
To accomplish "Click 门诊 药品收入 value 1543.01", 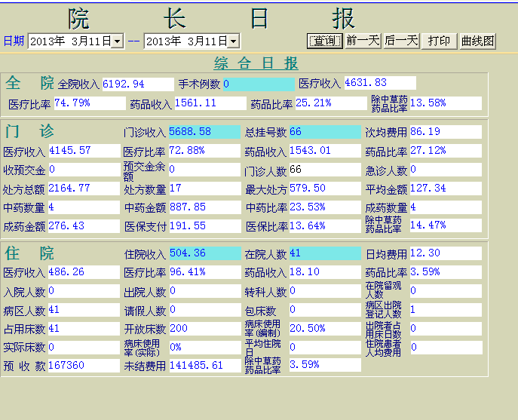I will coord(325,151).
